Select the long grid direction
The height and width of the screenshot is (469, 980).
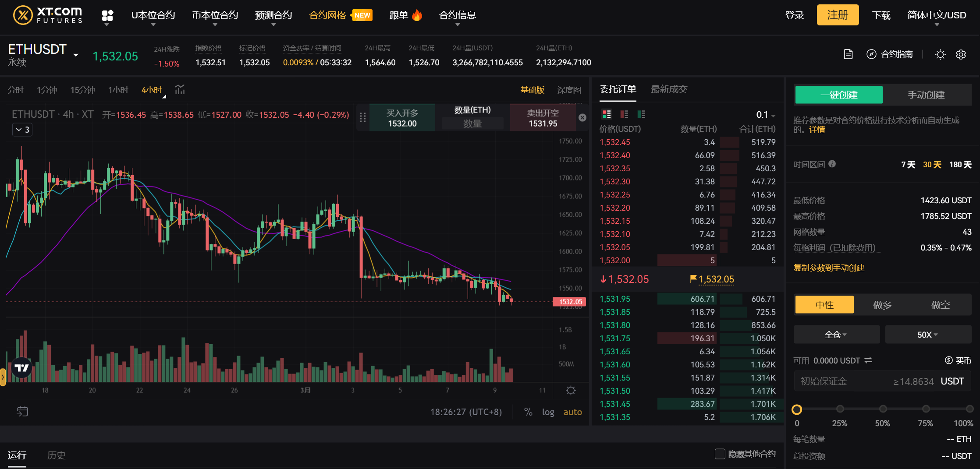(882, 305)
